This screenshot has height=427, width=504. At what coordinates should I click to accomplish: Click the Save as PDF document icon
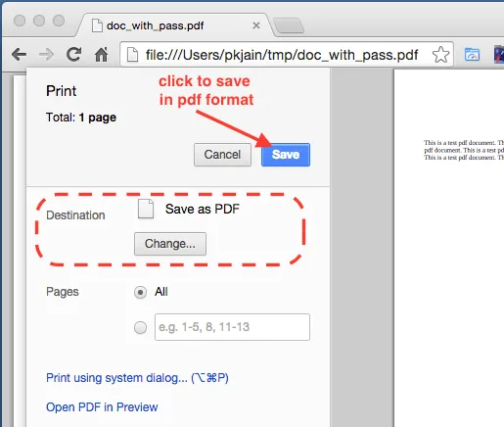[146, 209]
